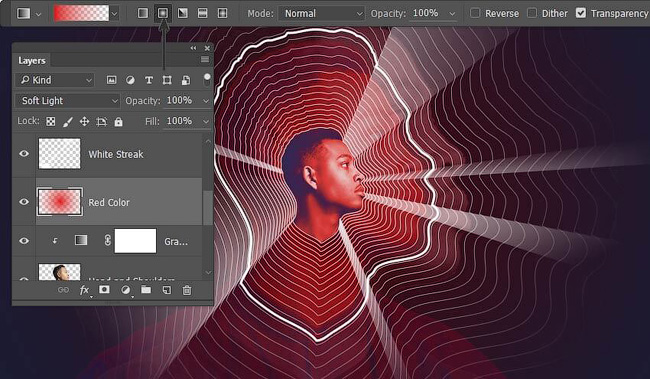Lock image pixels brush icon
Image resolution: width=650 pixels, height=379 pixels.
[68, 121]
